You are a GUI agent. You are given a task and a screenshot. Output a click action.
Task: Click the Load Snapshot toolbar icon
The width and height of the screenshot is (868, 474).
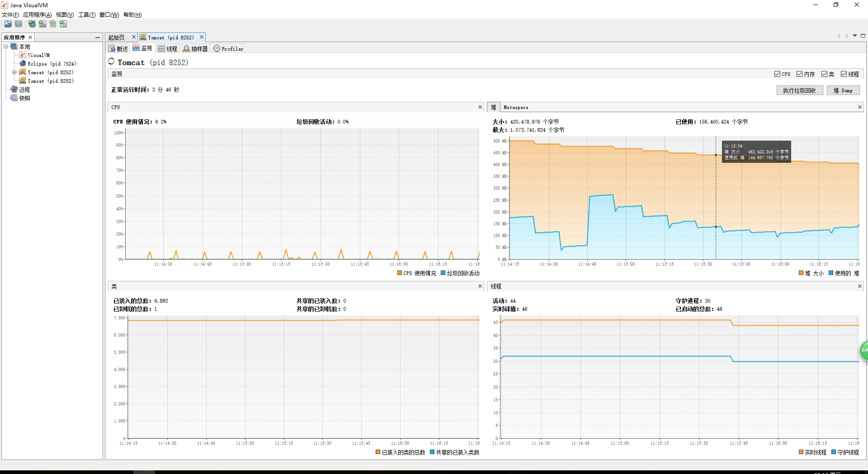(x=8, y=24)
